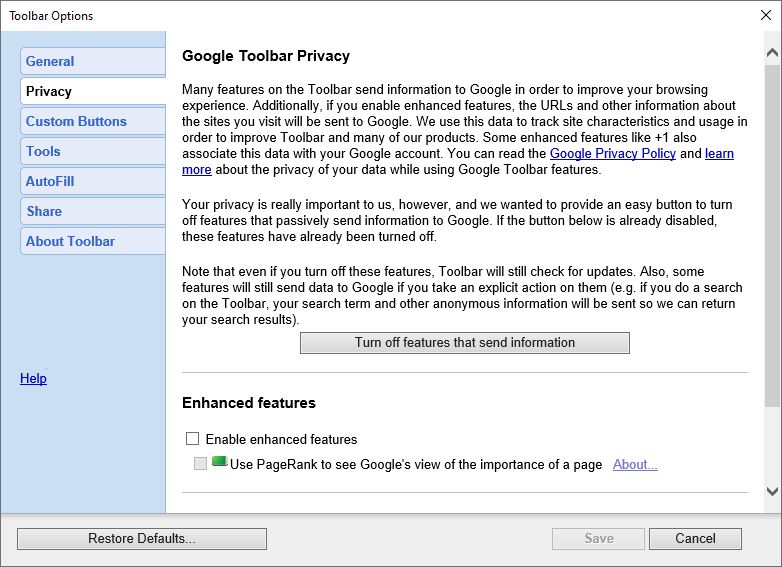Open the Google Privacy Policy link

point(612,154)
